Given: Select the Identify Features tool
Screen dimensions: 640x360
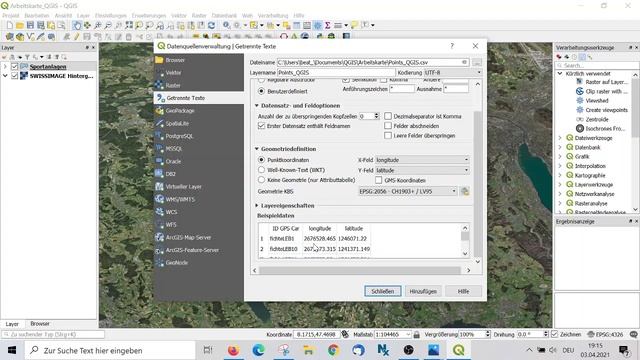Looking at the screenshot, I should (x=227, y=25).
